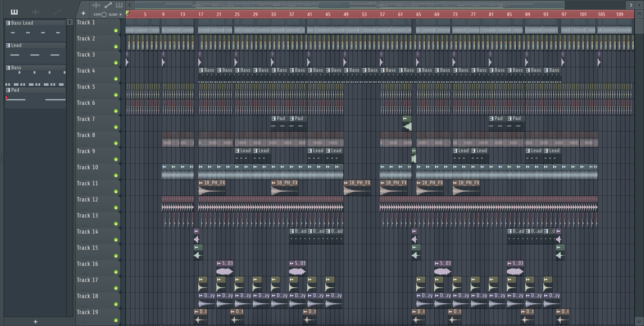Focus audio clips in playlist header

click(96, 5)
